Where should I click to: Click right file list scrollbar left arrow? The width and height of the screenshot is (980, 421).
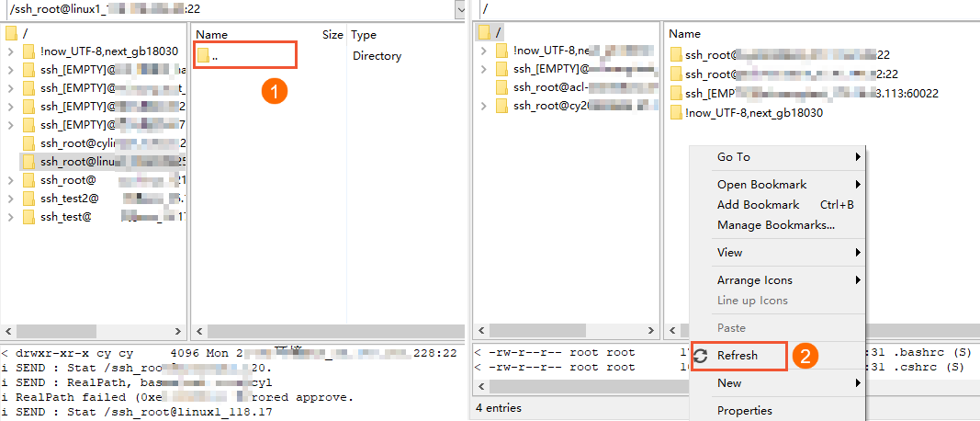coord(673,331)
